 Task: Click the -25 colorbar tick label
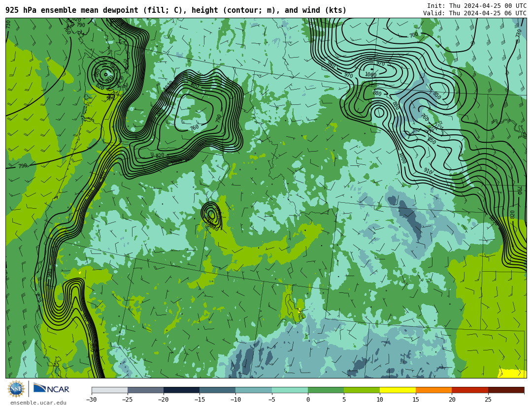pyautogui.click(x=127, y=400)
